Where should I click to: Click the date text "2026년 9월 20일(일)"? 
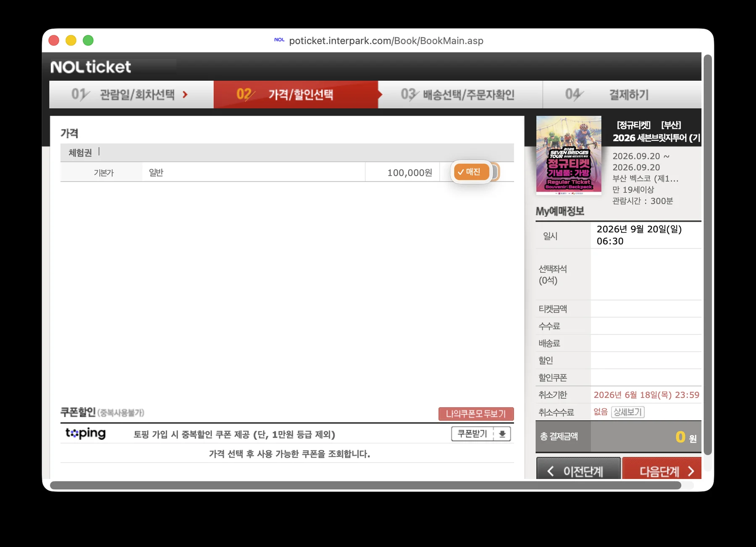pyautogui.click(x=639, y=229)
